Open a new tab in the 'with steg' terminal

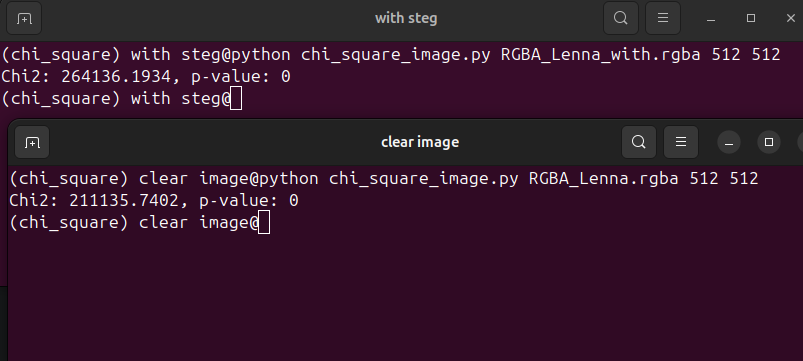24,18
